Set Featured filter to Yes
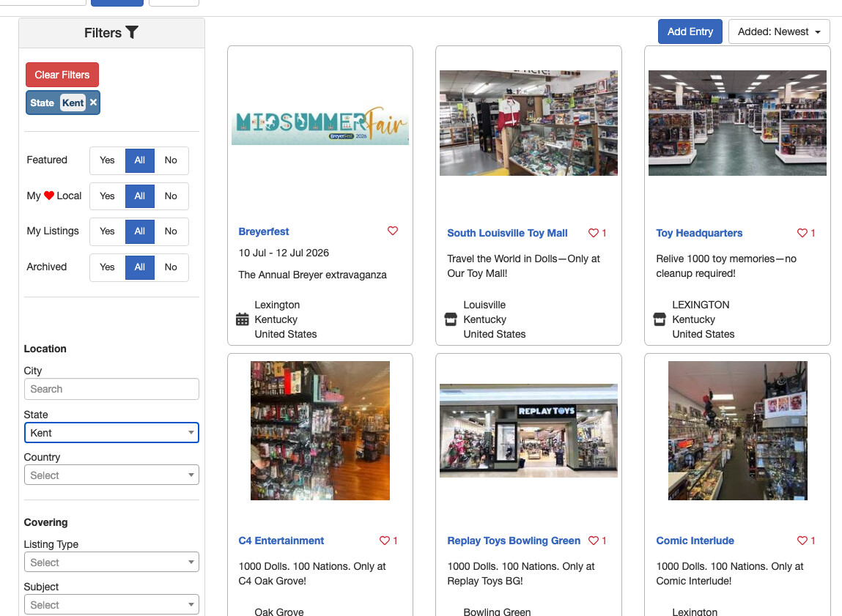The width and height of the screenshot is (842, 616). tap(107, 160)
